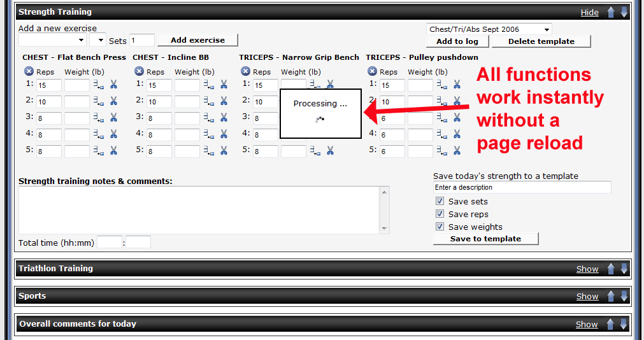Move Strength Training section up with arrow
The width and height of the screenshot is (644, 340).
click(611, 12)
